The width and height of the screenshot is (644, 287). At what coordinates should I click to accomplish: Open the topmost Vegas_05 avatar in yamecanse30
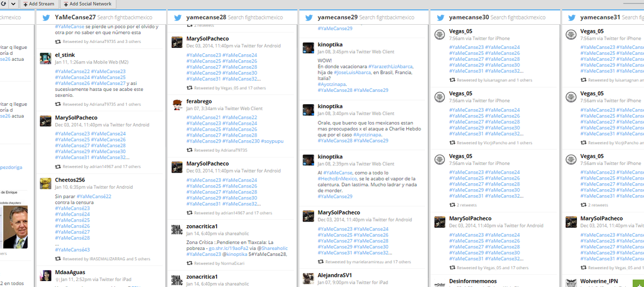(440, 34)
